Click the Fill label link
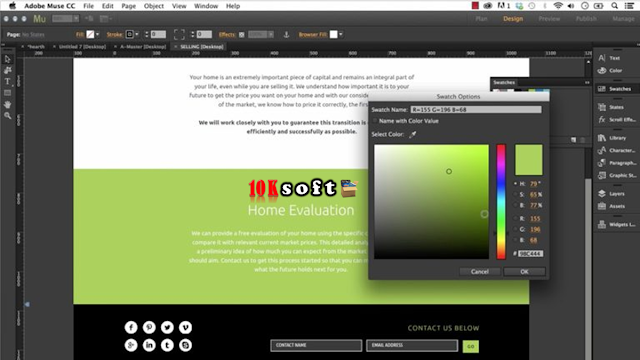This screenshot has height=360, width=640. point(80,35)
